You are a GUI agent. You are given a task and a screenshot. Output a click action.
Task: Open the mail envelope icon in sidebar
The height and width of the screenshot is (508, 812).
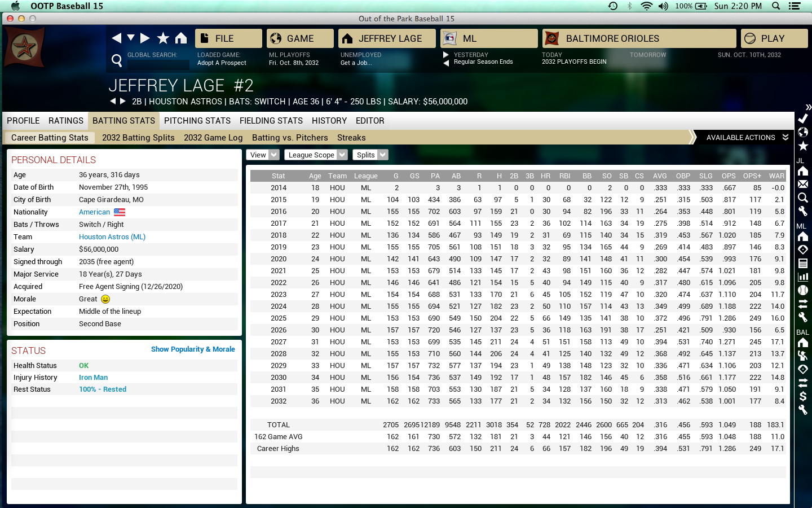[803, 184]
